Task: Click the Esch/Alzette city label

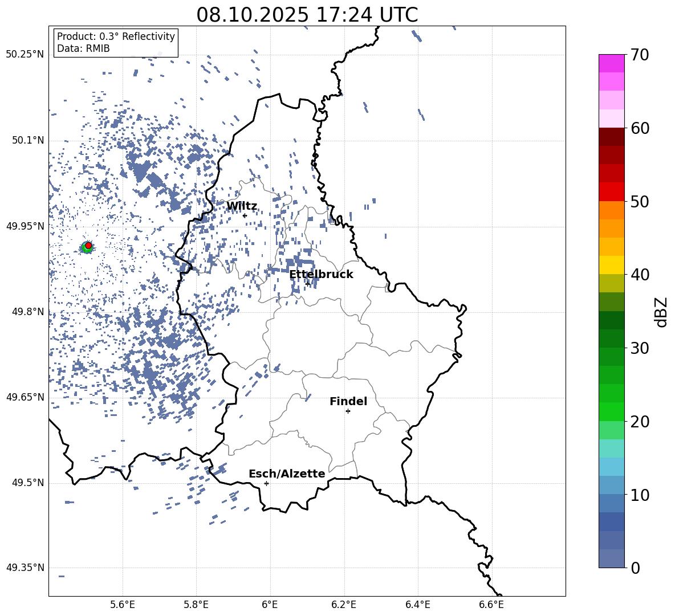Action: 287,474
